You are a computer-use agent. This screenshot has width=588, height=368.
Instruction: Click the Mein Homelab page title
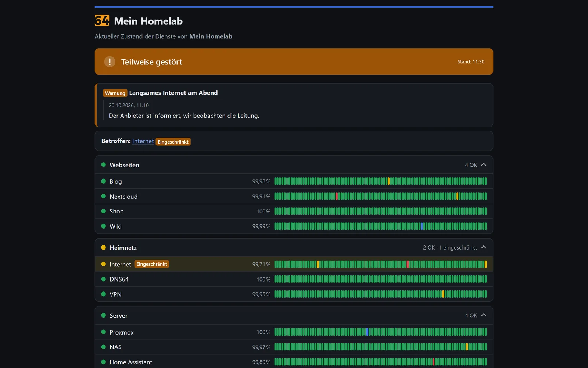[x=148, y=21]
